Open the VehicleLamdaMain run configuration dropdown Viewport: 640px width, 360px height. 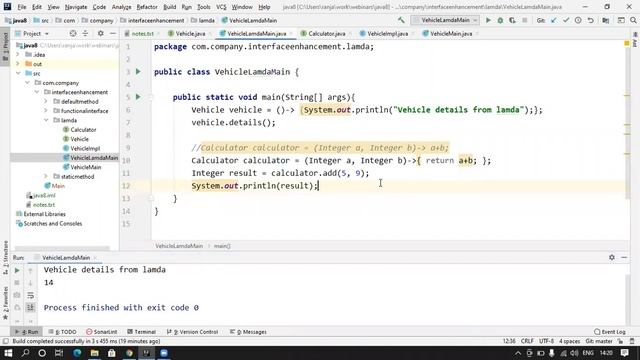point(445,20)
